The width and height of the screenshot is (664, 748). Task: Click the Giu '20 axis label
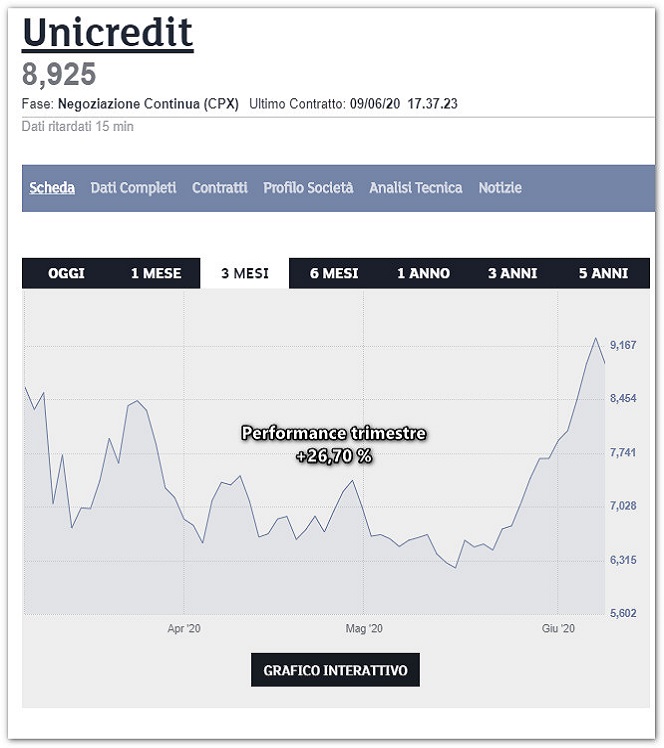(558, 629)
